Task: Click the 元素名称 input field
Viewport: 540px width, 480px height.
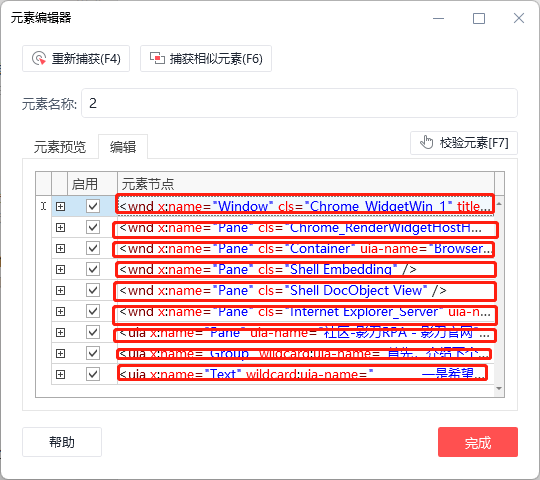Action: point(299,103)
